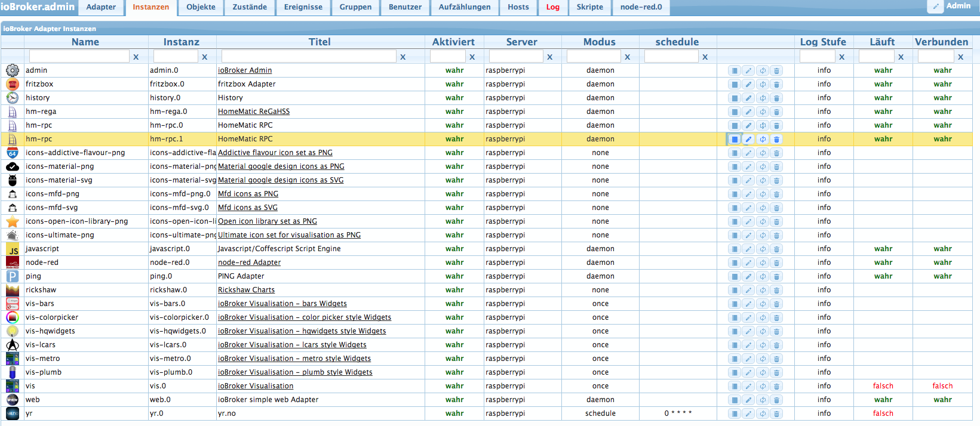Reload the hm-rega instance

pyautogui.click(x=763, y=112)
